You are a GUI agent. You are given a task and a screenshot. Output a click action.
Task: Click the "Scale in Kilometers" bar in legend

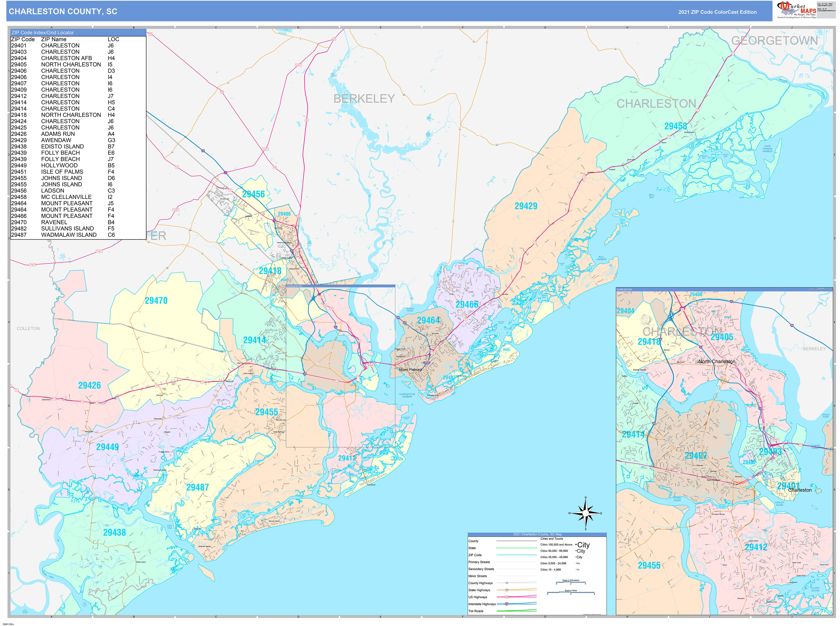570,582
